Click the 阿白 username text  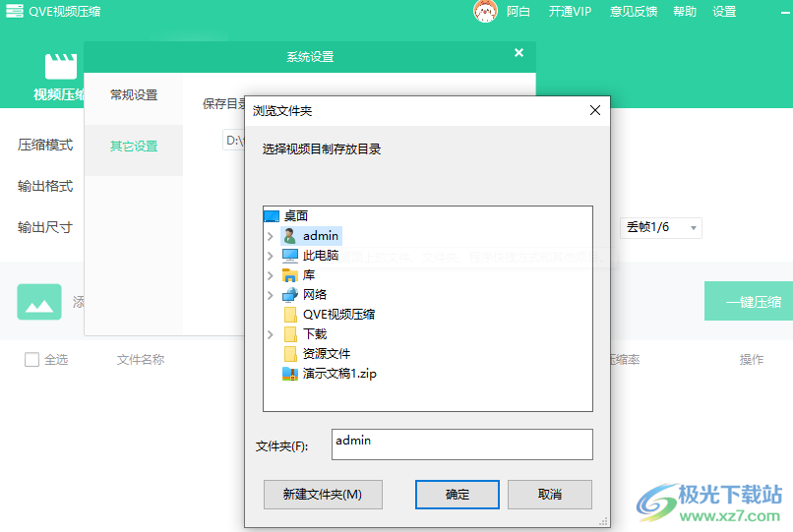point(518,12)
